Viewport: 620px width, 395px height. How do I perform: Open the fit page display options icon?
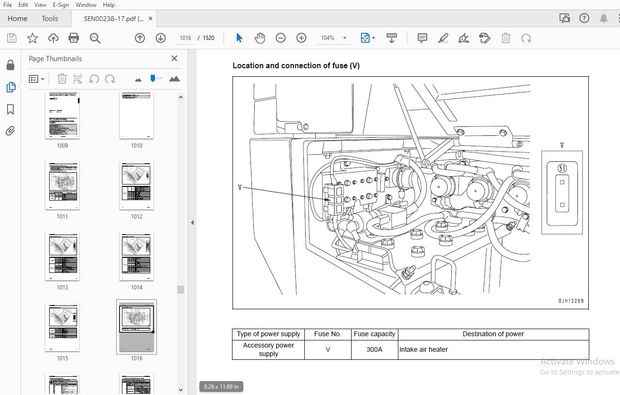click(x=367, y=38)
